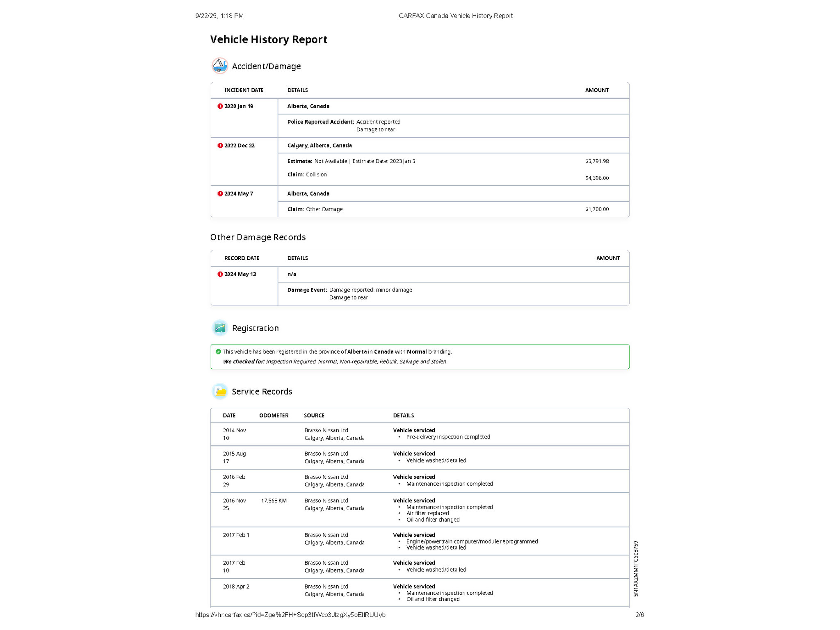The height and width of the screenshot is (630, 840).
Task: Click the 17,568 KM odometer reading
Action: (x=274, y=501)
